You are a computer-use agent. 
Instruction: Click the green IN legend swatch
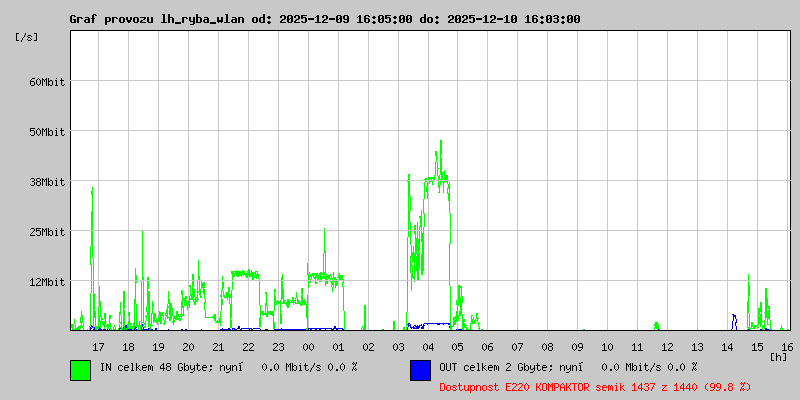(x=81, y=370)
